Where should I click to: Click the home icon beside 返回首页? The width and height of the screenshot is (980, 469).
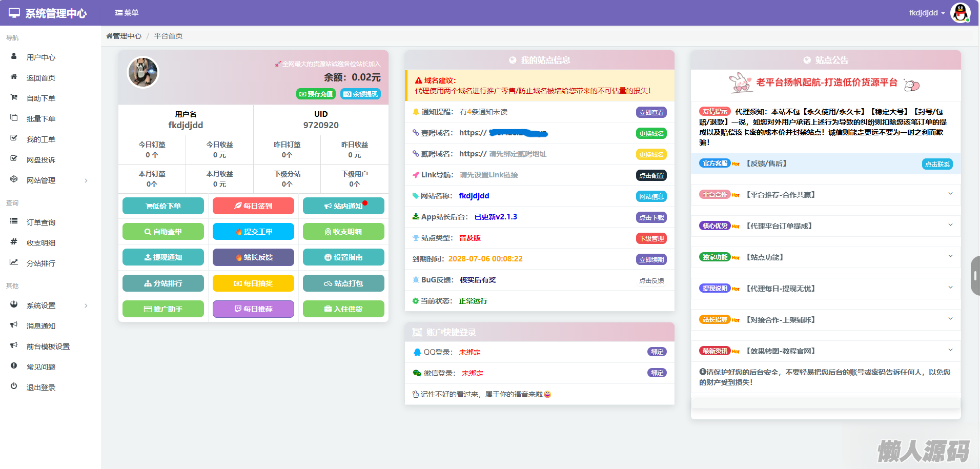pos(14,77)
